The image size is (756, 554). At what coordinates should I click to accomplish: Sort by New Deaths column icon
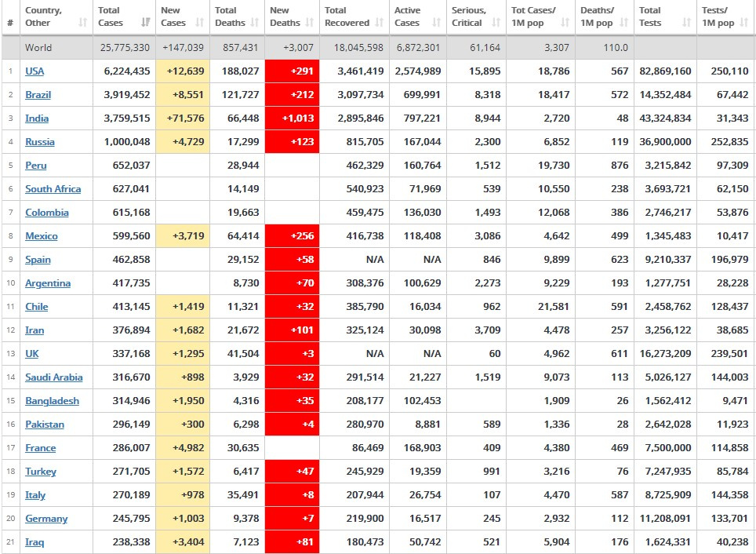coord(310,22)
